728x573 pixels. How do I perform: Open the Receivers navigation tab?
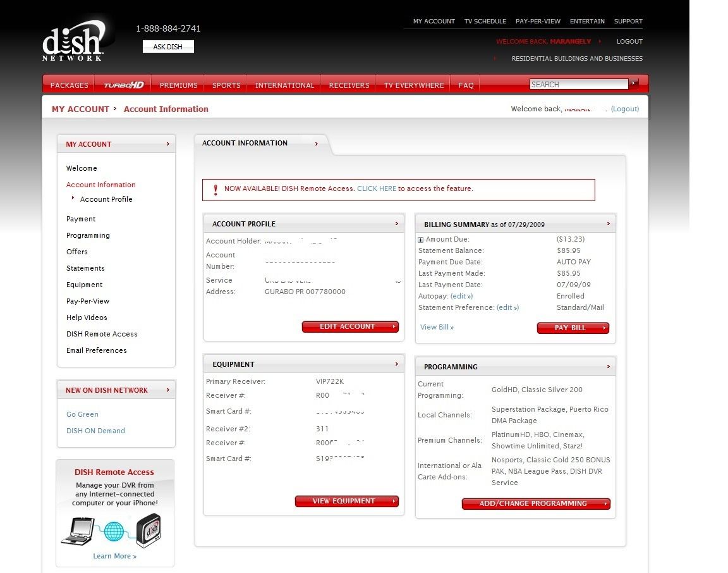point(349,85)
